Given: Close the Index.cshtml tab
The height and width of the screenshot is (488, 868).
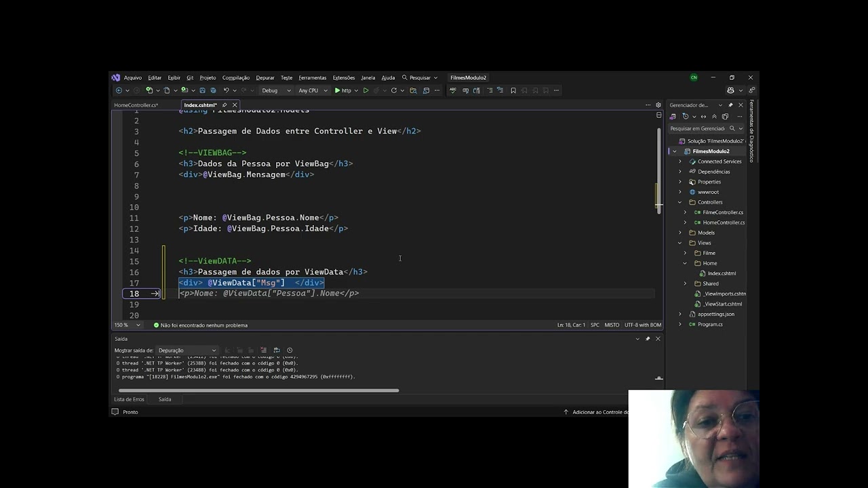Looking at the screenshot, I should point(235,105).
